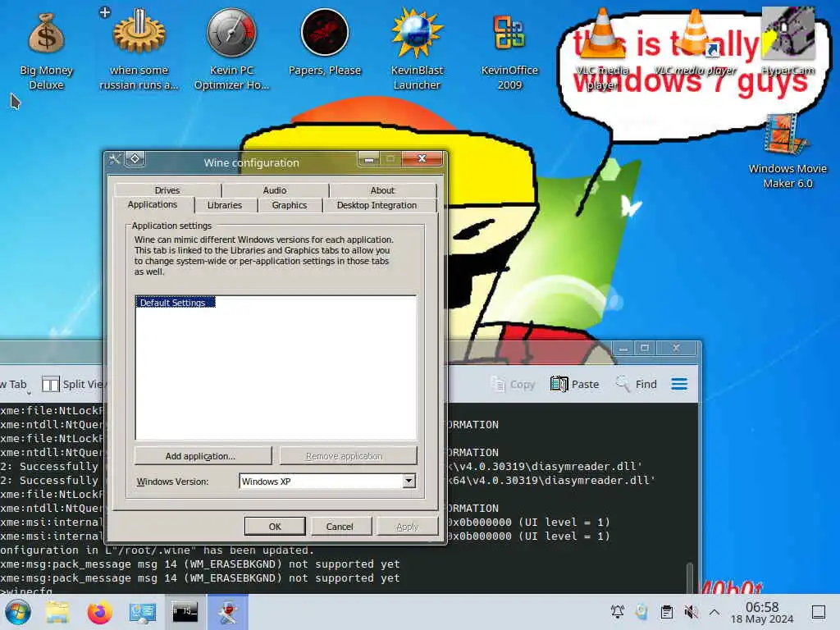Image resolution: width=840 pixels, height=630 pixels.
Task: Switch to the Drives tab
Action: click(x=167, y=190)
